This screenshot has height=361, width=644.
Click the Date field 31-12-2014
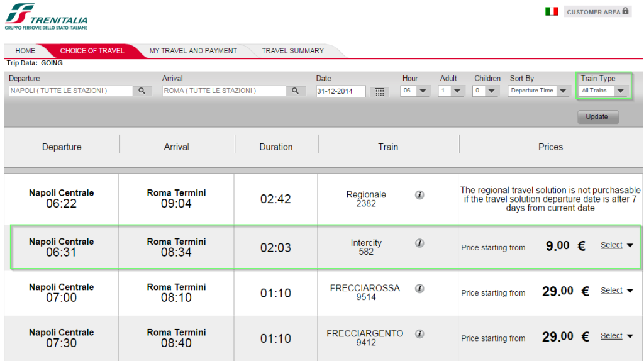(x=340, y=91)
